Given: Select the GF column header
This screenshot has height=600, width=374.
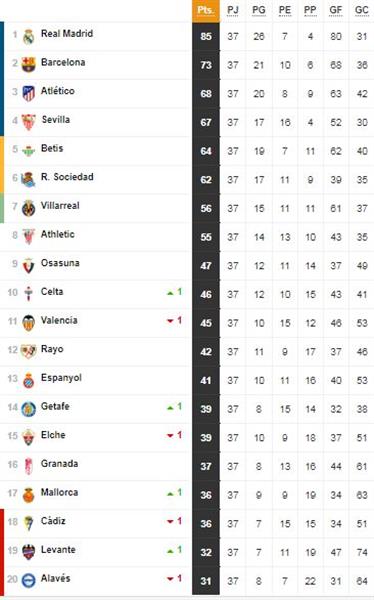Looking at the screenshot, I should [336, 10].
